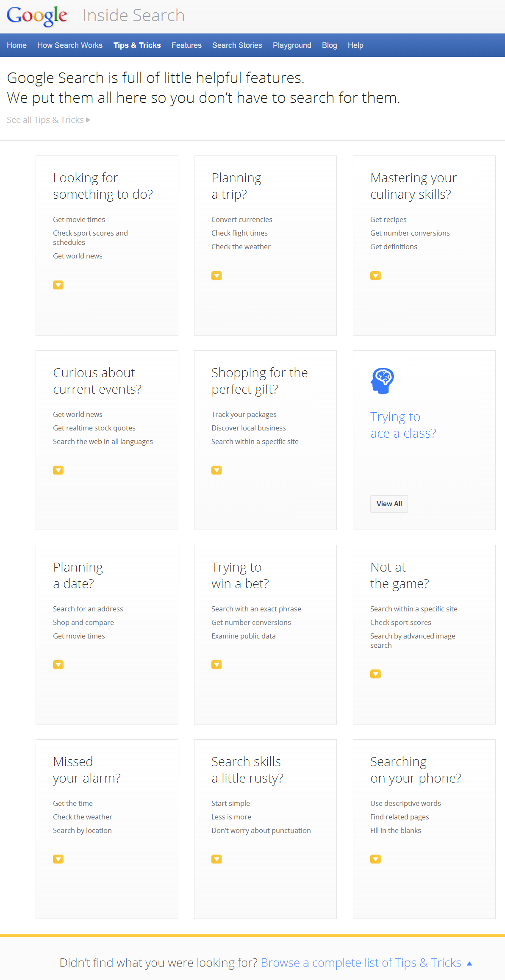Open the How Search Works menu item
Screen dimensions: 505x980
70,45
